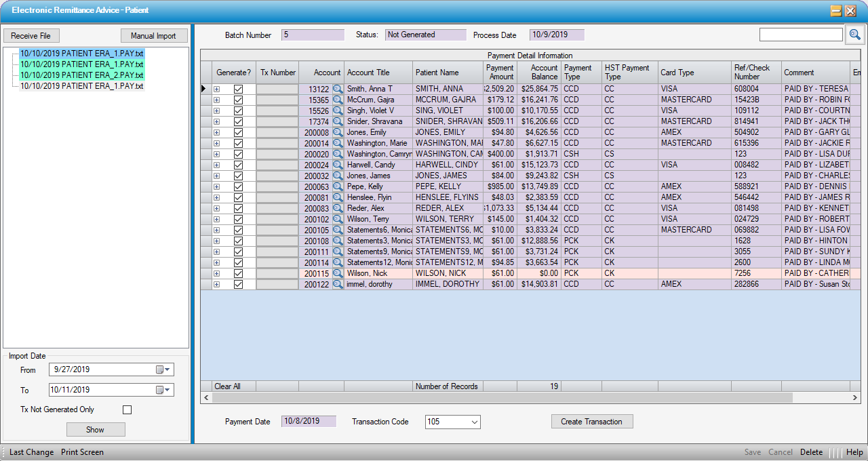
Task: Select 10/10/2019 PATIENT ERA_2.PAY.txt file
Action: tap(81, 75)
